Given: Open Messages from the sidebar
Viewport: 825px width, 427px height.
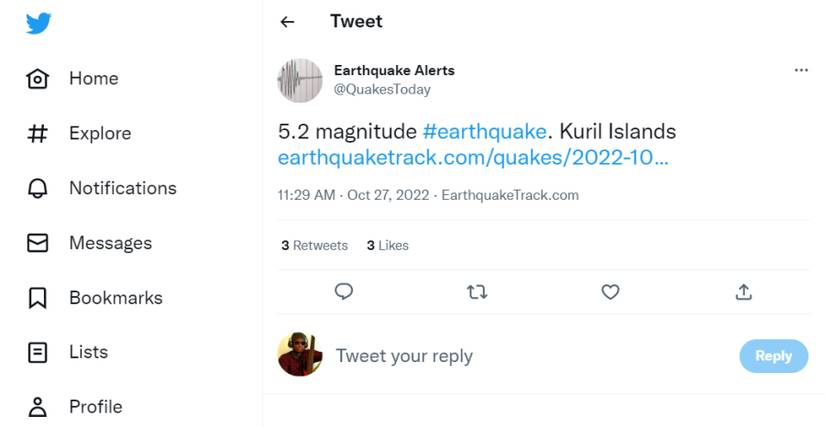Looking at the screenshot, I should (109, 243).
